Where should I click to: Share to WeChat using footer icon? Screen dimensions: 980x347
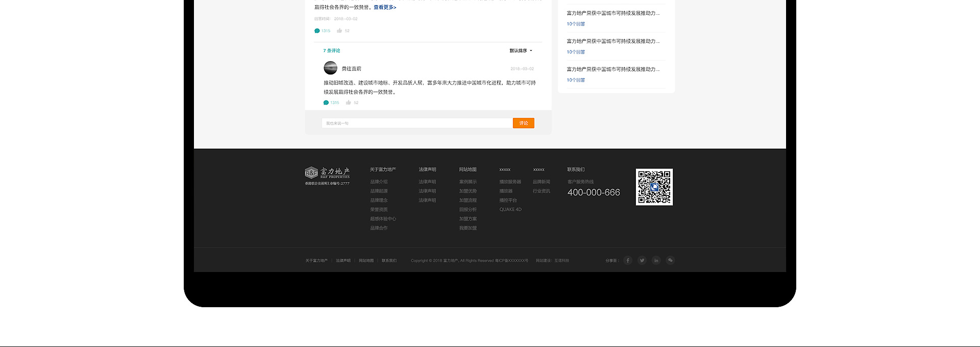[671, 260]
